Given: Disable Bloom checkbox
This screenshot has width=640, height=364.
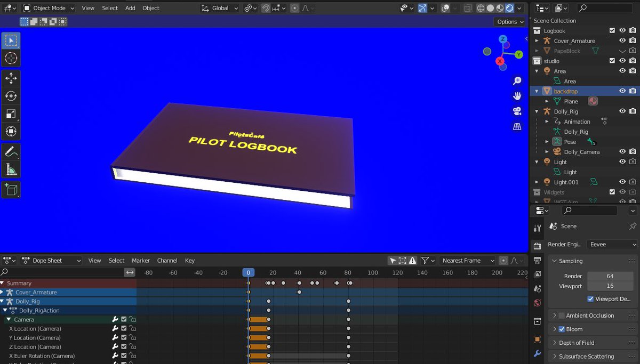Looking at the screenshot, I should tap(562, 329).
